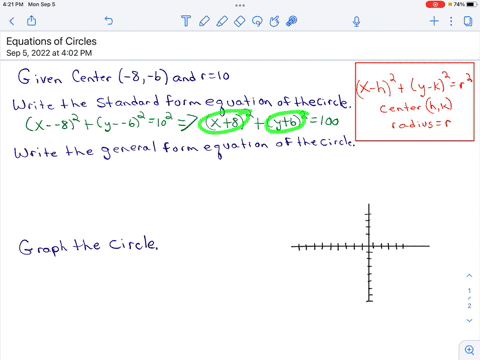Open the tape tool icon

pyautogui.click(x=292, y=21)
